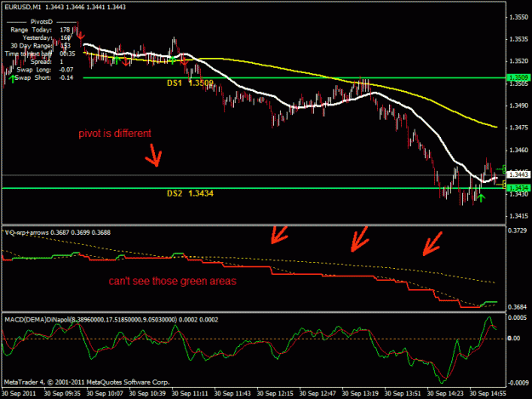Click the Range Today 178 row
The image size is (532, 399).
point(40,30)
